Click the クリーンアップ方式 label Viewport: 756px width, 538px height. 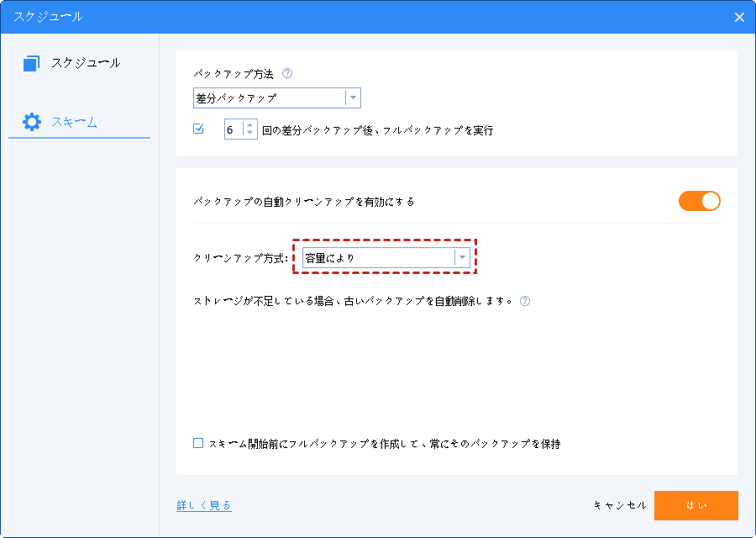(x=240, y=258)
